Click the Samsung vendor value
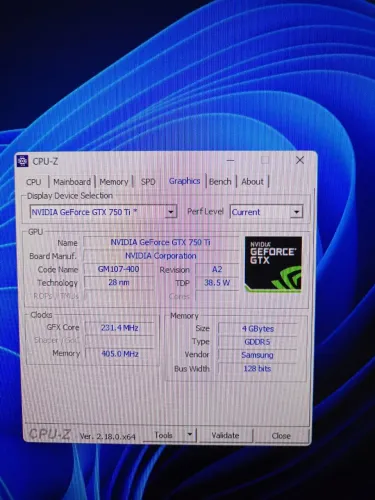This screenshot has width=375, height=500. [257, 355]
